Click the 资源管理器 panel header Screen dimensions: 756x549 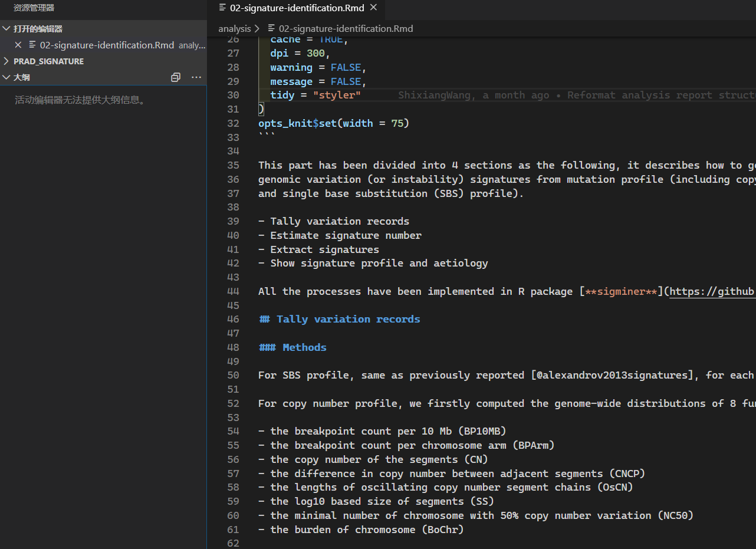tap(34, 8)
